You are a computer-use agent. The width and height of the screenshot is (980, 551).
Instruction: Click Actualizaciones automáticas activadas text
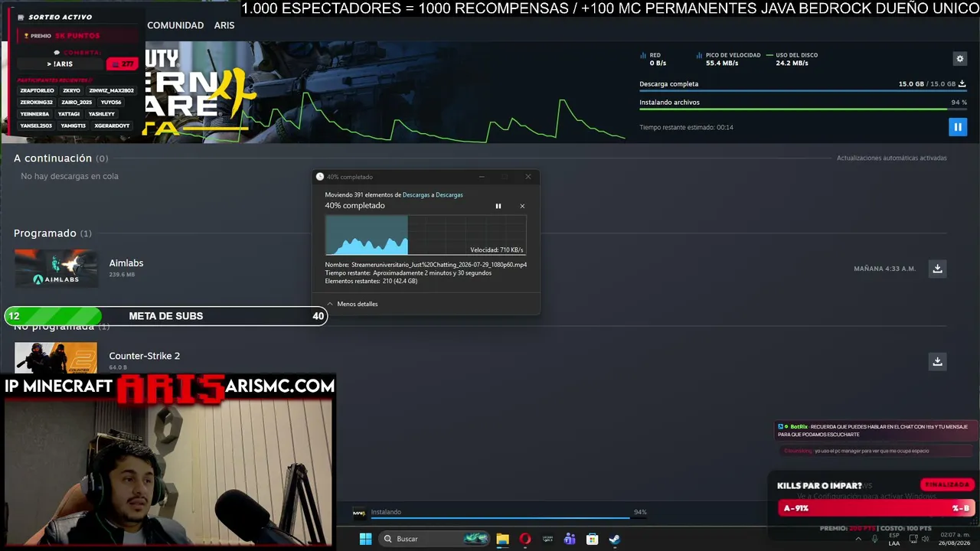click(x=892, y=158)
